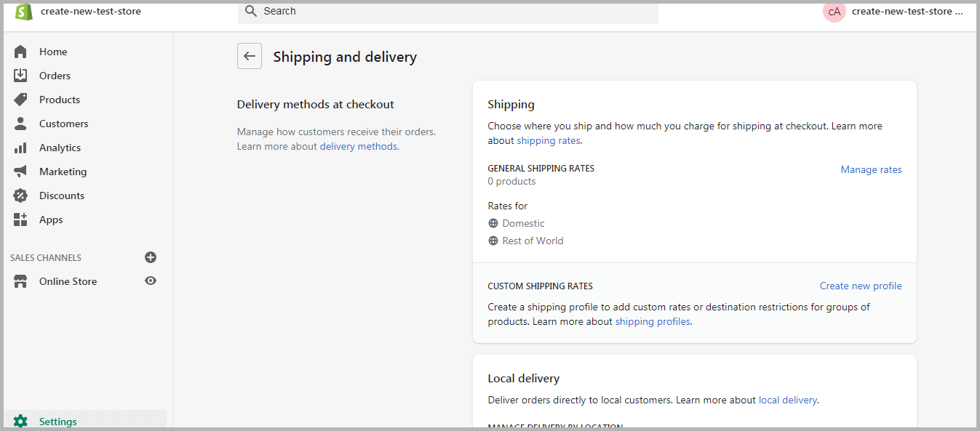Click the Local delivery heading
The height and width of the screenshot is (431, 980).
pyautogui.click(x=523, y=378)
